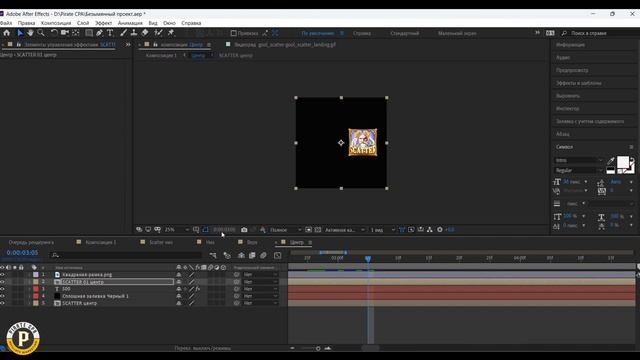
Task: Open the parent dropdown for the 500 layer
Action: coord(260,289)
